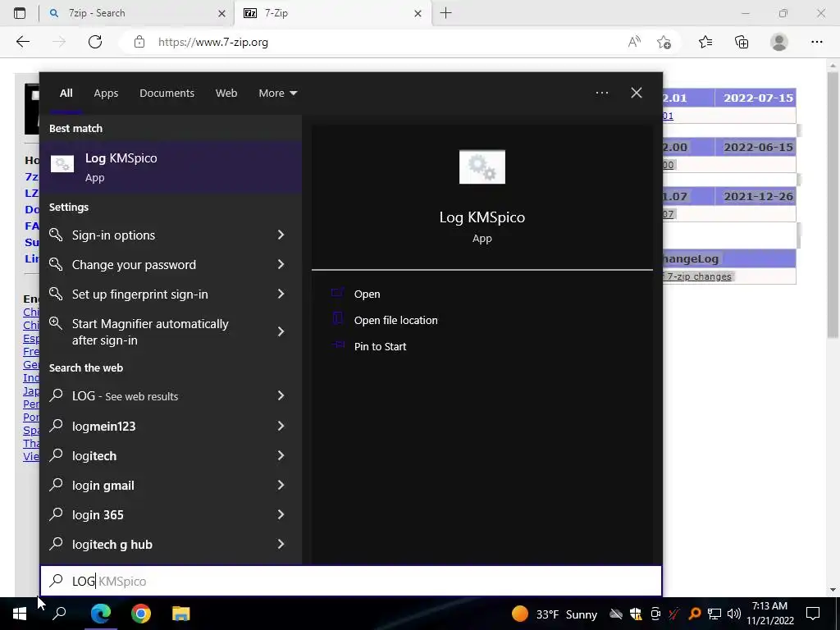Close the Windows search panel

(636, 93)
